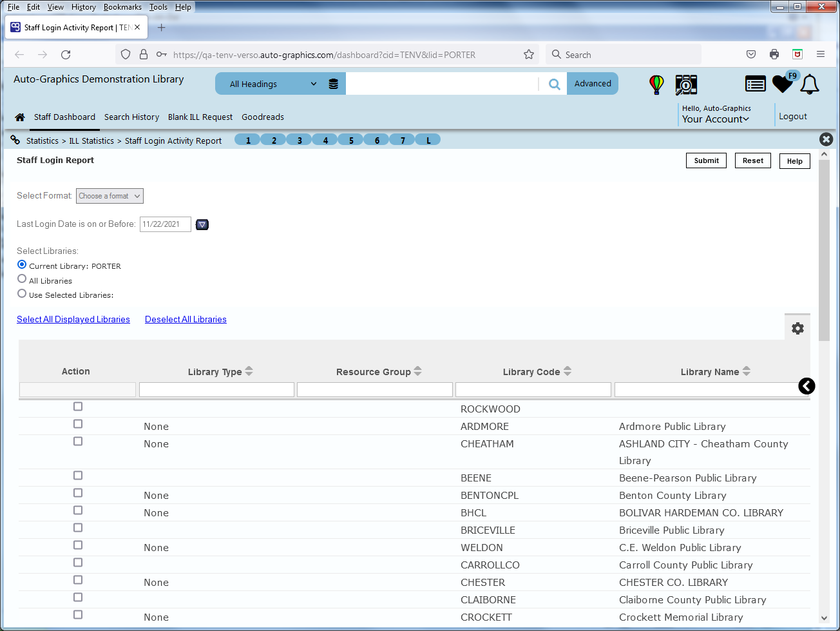
Task: Close the report panel with X icon
Action: coord(826,139)
